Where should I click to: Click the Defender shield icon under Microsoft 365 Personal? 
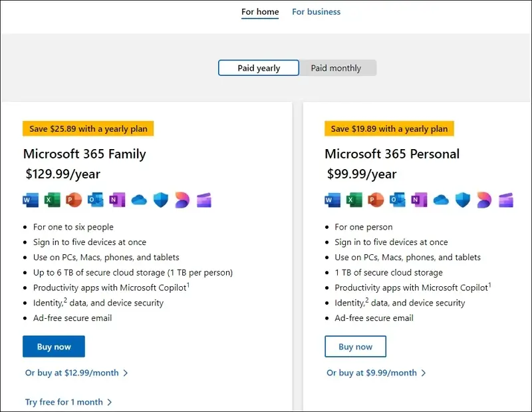point(463,200)
